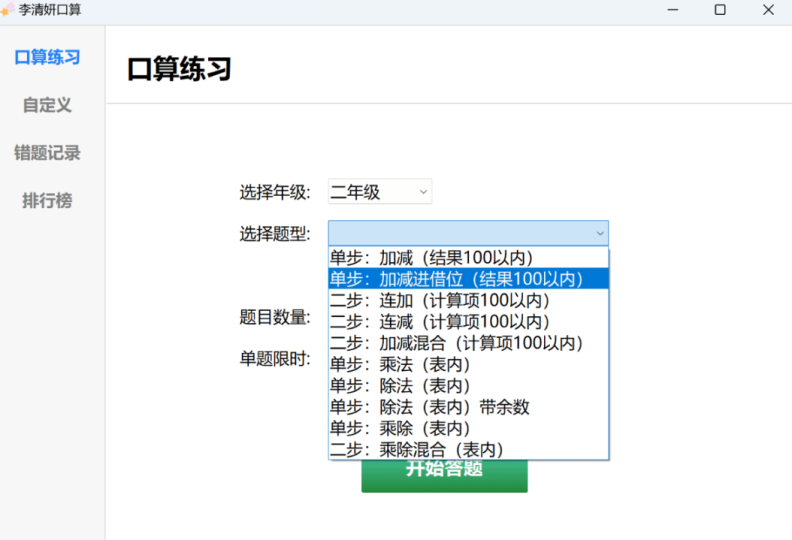
Task: Go to the 排行榜 leaderboard tab
Action: [x=47, y=201]
